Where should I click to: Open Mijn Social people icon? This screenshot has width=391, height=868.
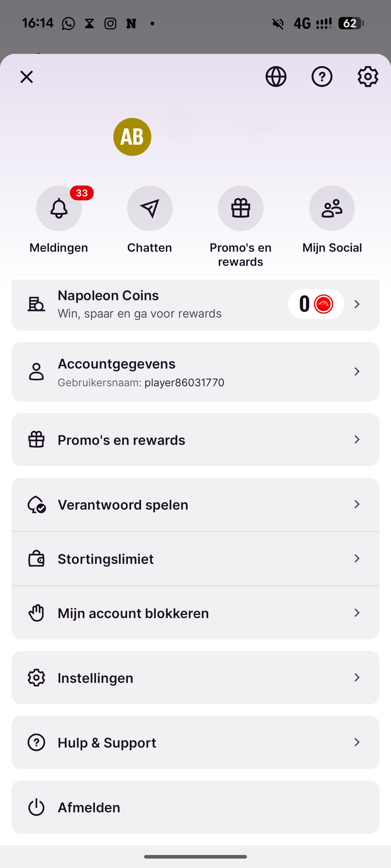click(x=332, y=209)
